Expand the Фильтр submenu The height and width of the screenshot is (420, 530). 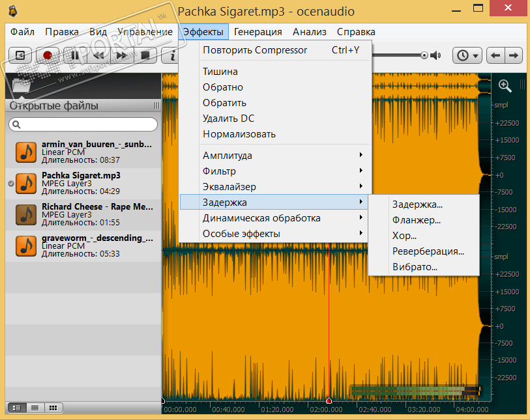tap(275, 171)
